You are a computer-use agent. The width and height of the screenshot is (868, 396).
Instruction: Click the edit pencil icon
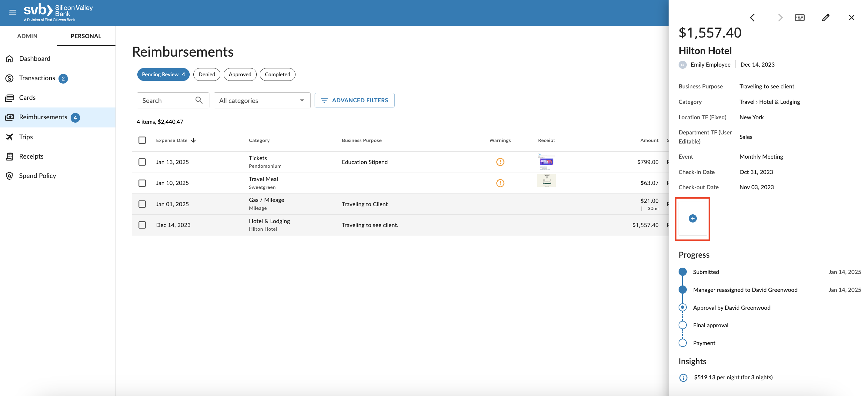click(826, 17)
